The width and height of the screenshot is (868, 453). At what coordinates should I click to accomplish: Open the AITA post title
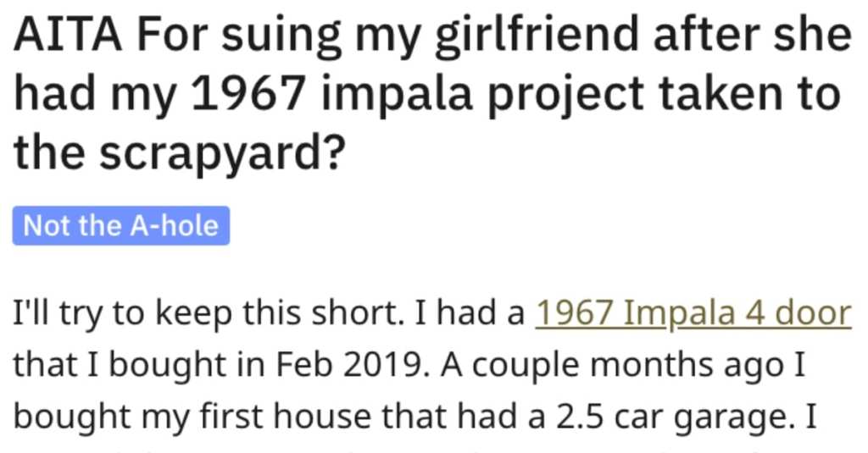pos(431,93)
